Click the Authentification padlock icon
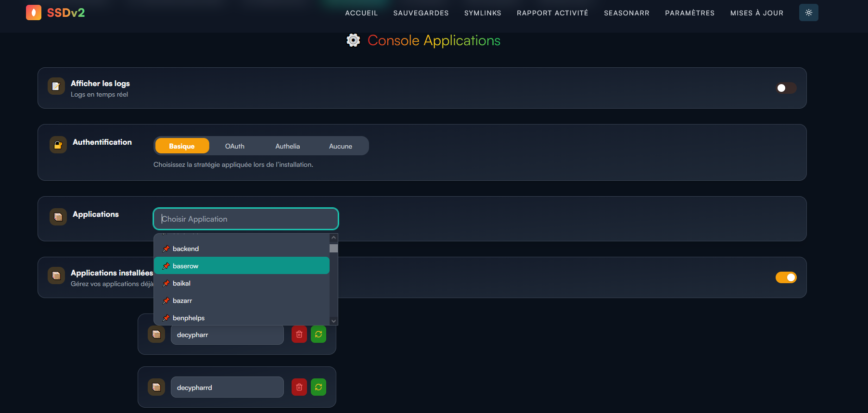 (x=58, y=145)
